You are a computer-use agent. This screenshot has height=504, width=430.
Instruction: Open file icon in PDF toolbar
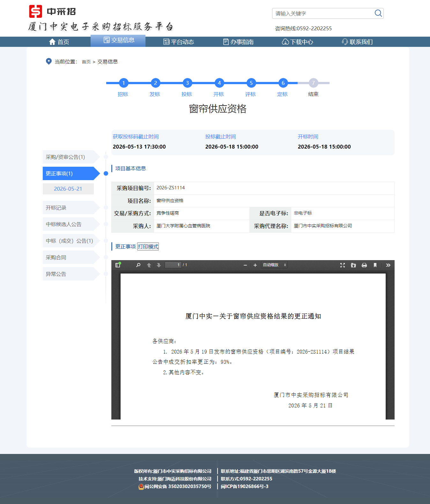pos(353,265)
